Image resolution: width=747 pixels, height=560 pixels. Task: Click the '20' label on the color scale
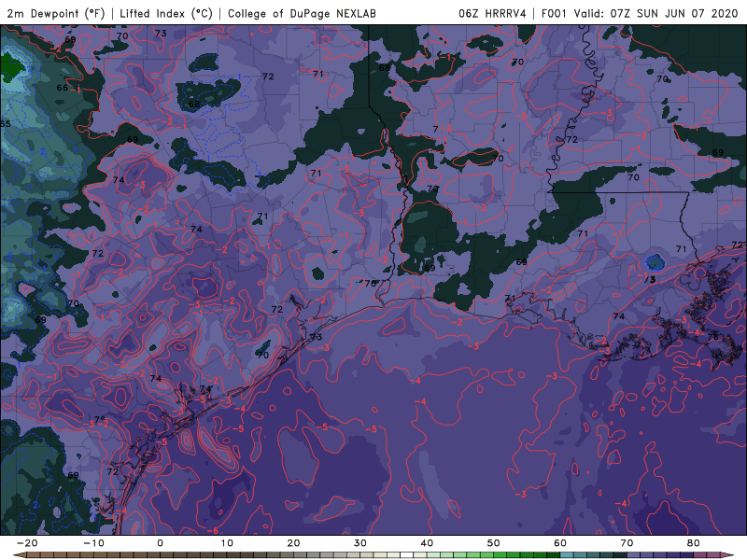pos(293,543)
